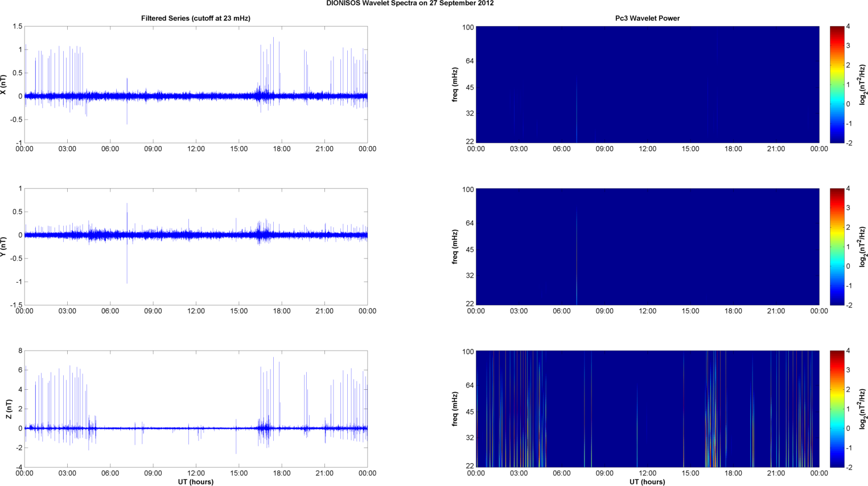This screenshot has height=486, width=868.
Task: Click freq (mHz) label of X spectrogram
Action: coord(455,85)
